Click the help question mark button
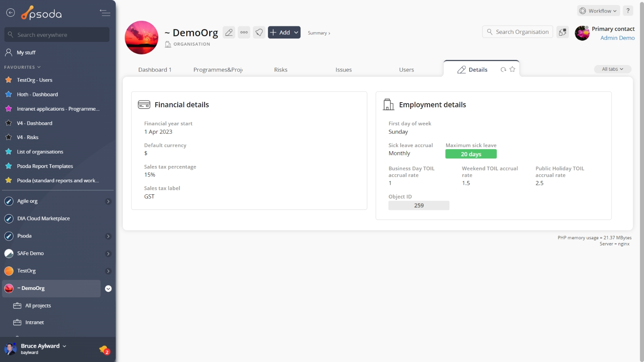This screenshot has height=362, width=644. (628, 11)
